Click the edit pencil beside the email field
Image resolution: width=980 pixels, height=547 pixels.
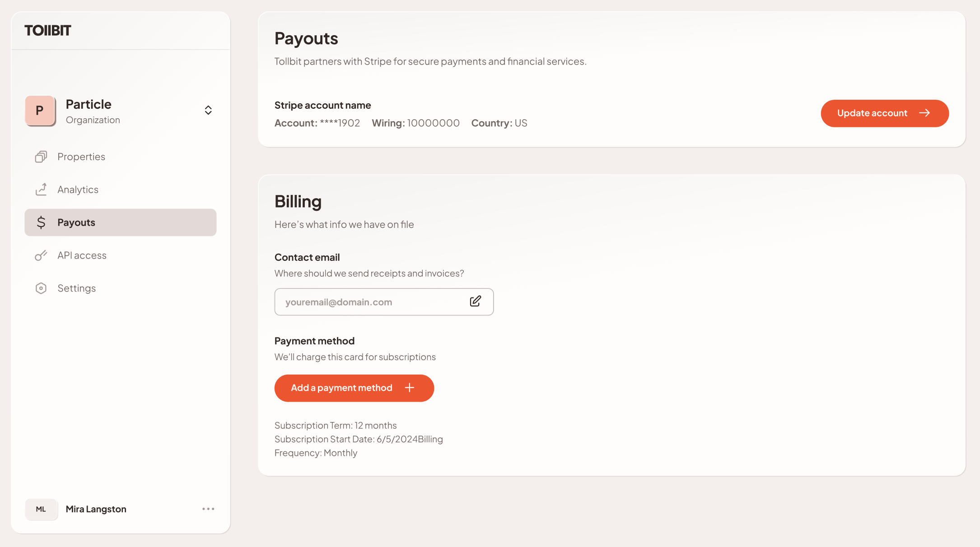point(476,301)
